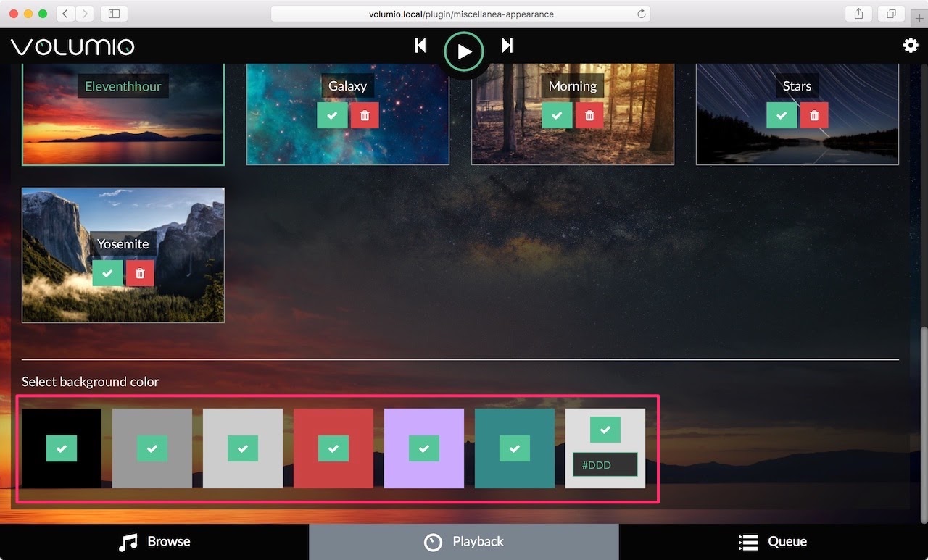Open the Safari share menu
This screenshot has height=560, width=928.
tap(858, 14)
